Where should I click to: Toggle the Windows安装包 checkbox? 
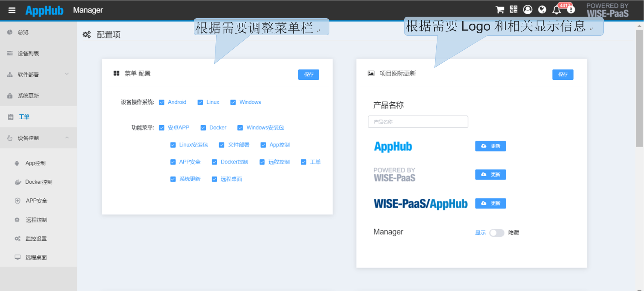point(240,128)
